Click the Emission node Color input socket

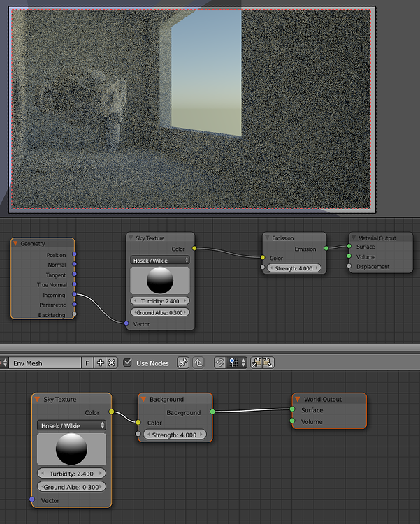[263, 257]
